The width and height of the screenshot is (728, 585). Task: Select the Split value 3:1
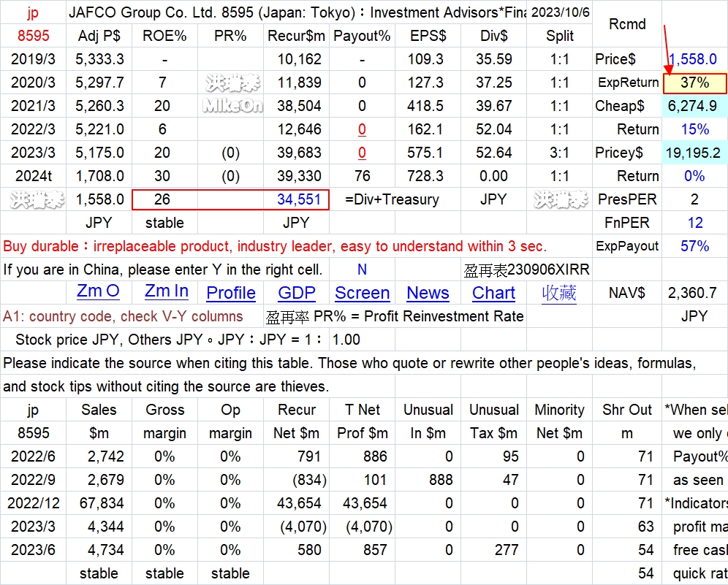(x=559, y=153)
